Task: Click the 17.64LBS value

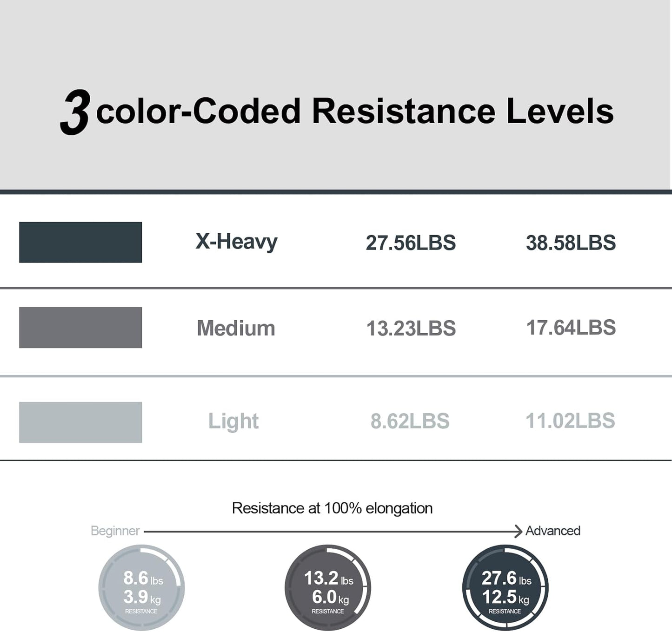Action: (x=571, y=328)
